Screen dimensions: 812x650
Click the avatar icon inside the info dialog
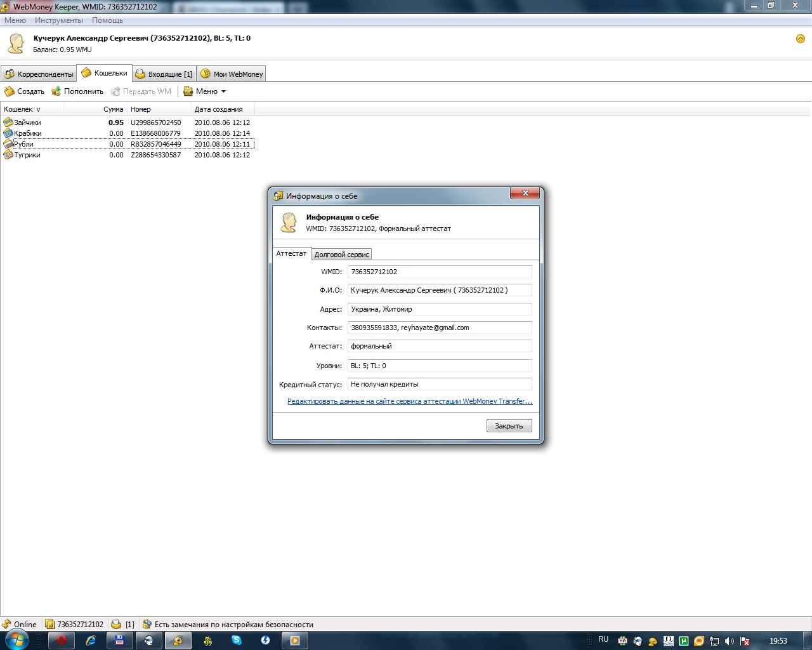pyautogui.click(x=289, y=222)
